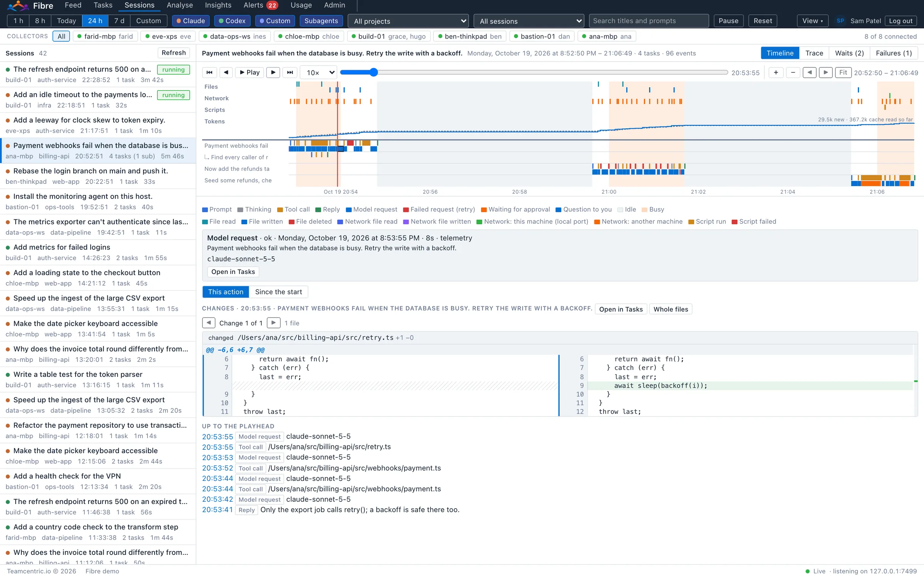Pan the timeline window right
This screenshot has width=924, height=578.
click(825, 72)
